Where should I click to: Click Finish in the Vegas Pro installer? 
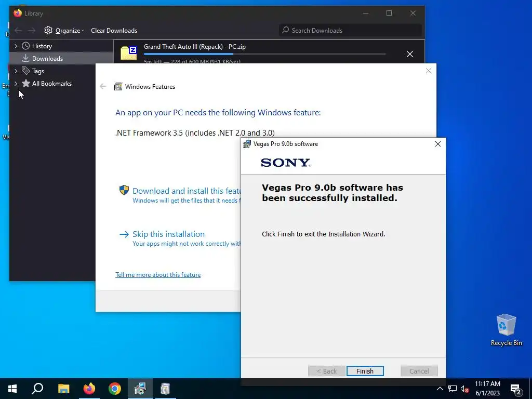click(x=365, y=371)
